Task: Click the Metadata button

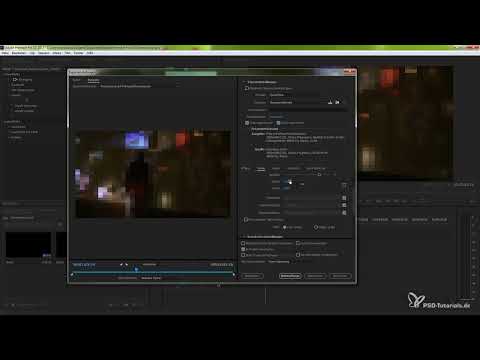Action: coord(252,276)
